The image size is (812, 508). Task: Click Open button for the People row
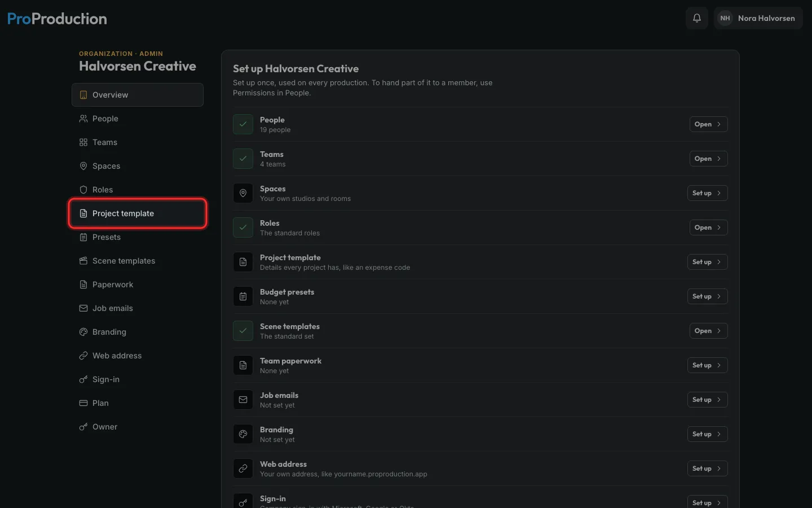[708, 124]
